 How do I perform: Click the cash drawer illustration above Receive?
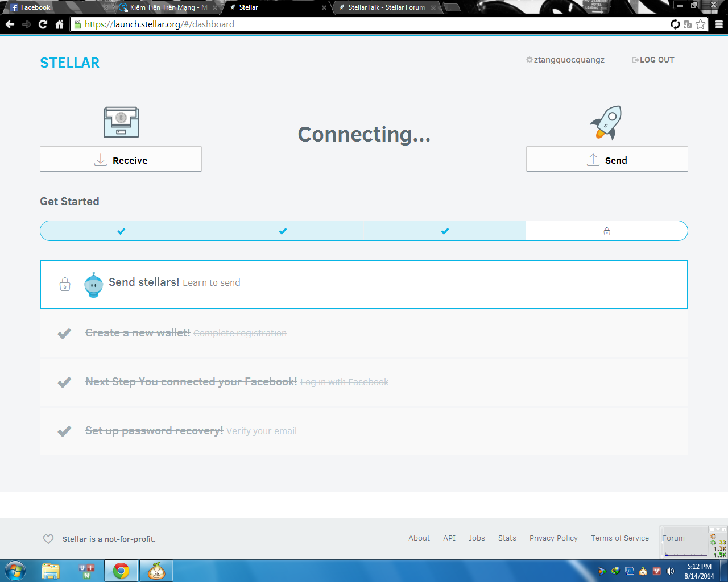click(121, 122)
